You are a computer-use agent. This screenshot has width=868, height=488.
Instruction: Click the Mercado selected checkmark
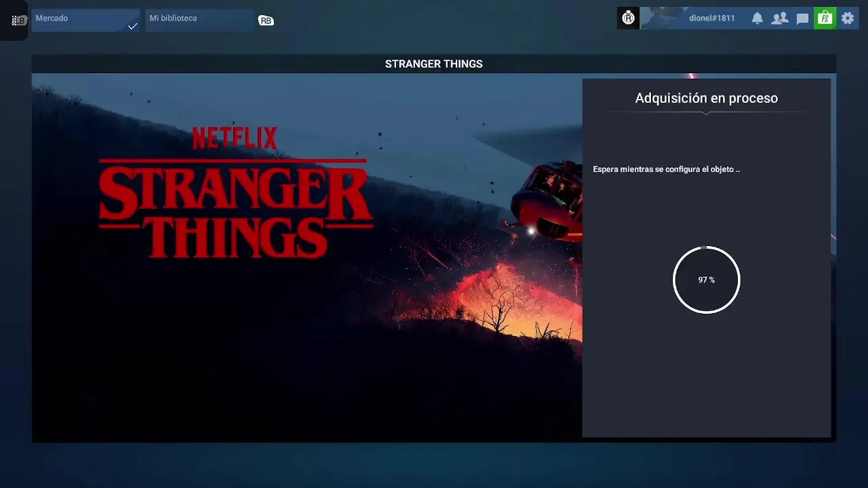coord(133,26)
